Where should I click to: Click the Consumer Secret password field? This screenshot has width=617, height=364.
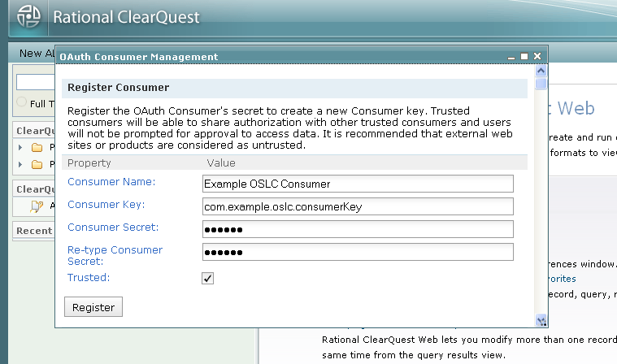tap(358, 229)
